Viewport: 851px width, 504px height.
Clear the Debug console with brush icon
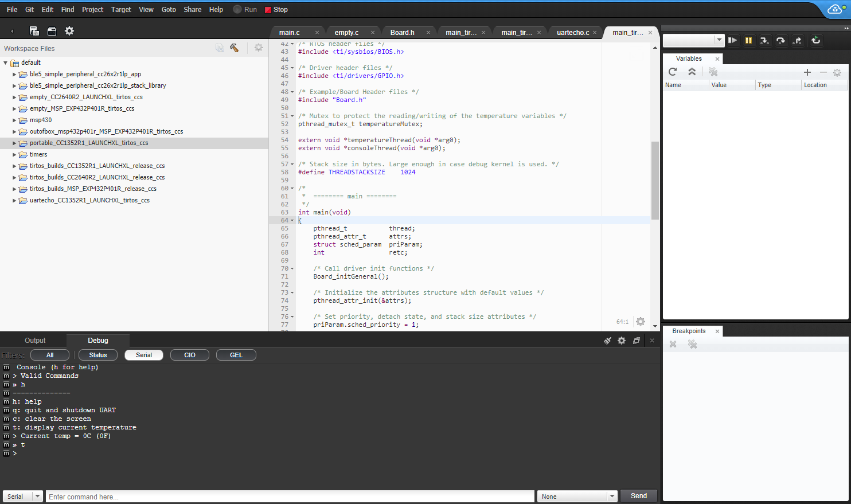pos(607,340)
